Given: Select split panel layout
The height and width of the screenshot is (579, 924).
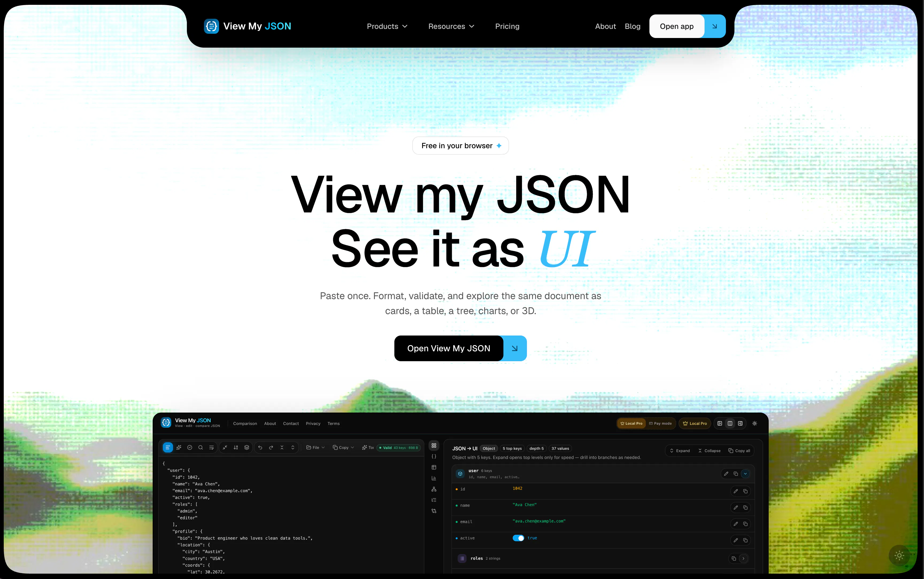Looking at the screenshot, I should point(730,423).
